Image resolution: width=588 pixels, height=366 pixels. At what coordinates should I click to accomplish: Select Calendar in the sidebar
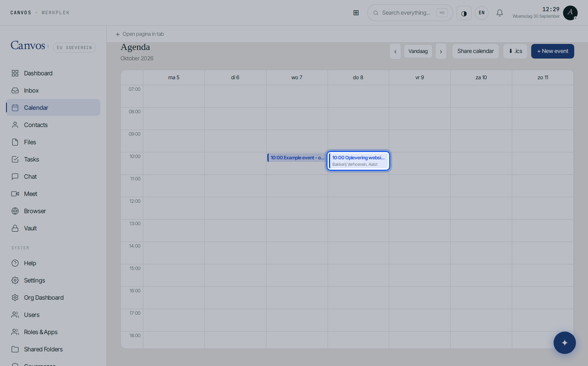click(53, 108)
